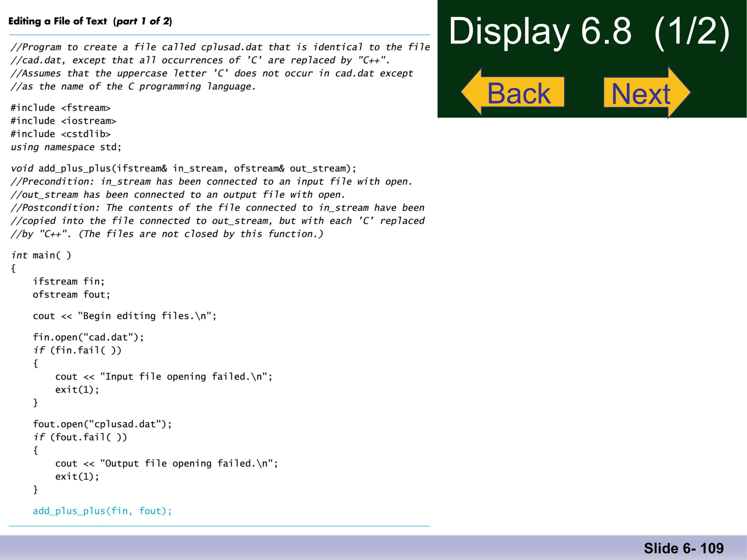
Task: Click the 'Input file opening failed.' line
Action: pos(164,377)
